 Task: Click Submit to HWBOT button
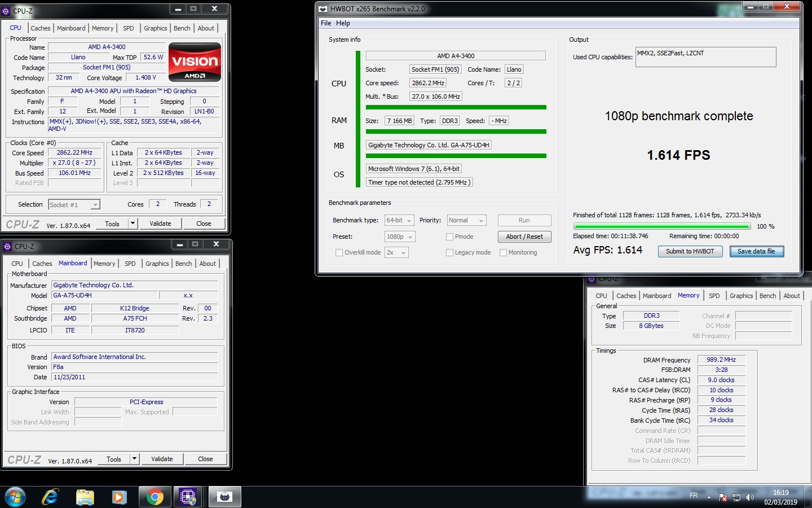(690, 251)
